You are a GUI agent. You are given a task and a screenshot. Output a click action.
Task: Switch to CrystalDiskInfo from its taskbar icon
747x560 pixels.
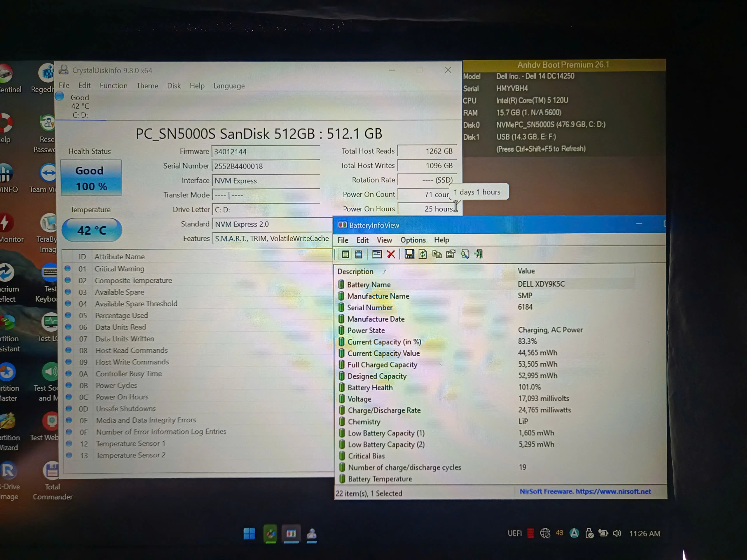(x=312, y=534)
